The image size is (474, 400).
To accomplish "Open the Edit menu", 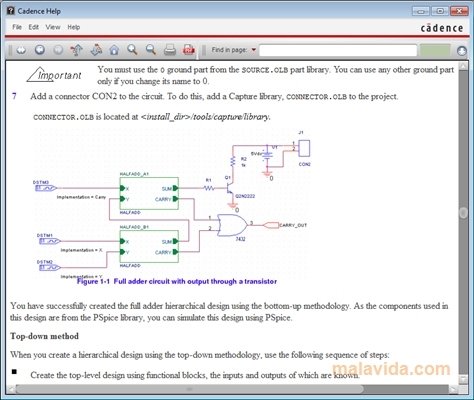I will pyautogui.click(x=33, y=27).
